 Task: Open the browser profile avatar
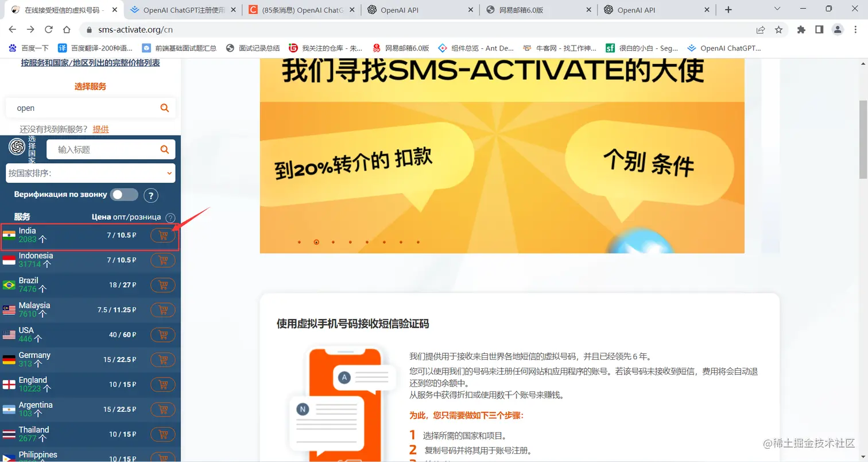pos(838,30)
